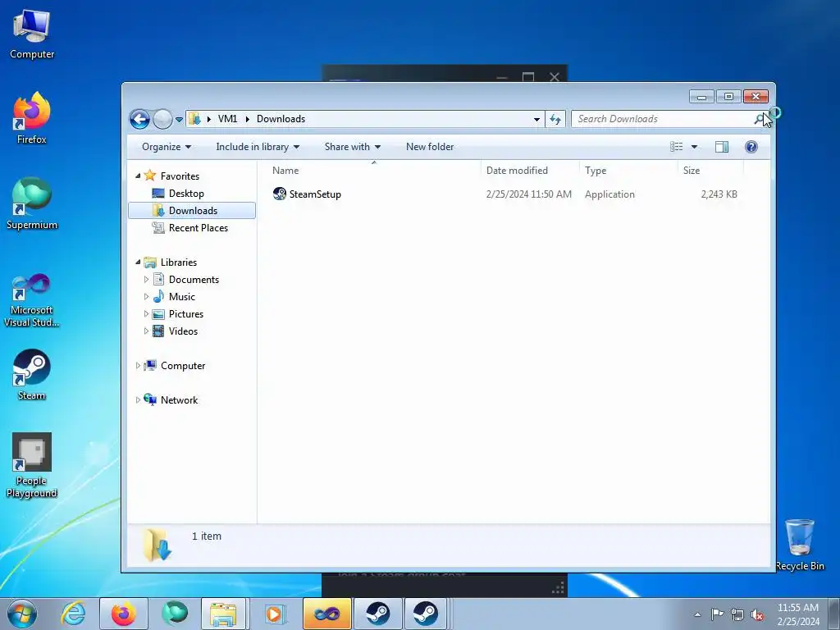Select the Steam desktop shortcut
The width and height of the screenshot is (840, 630).
point(32,374)
